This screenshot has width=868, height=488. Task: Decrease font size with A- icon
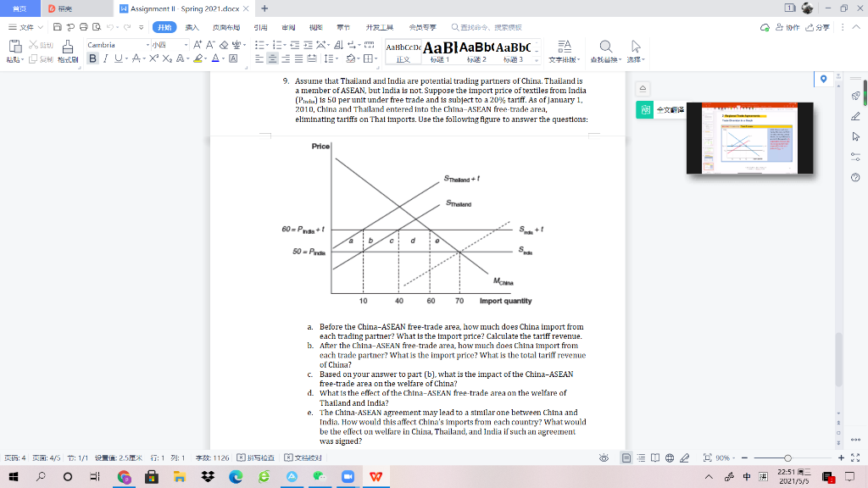pyautogui.click(x=210, y=45)
